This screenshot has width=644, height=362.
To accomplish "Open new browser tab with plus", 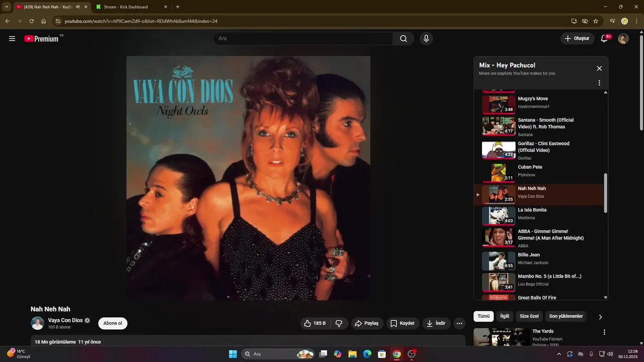I will pos(178,7).
